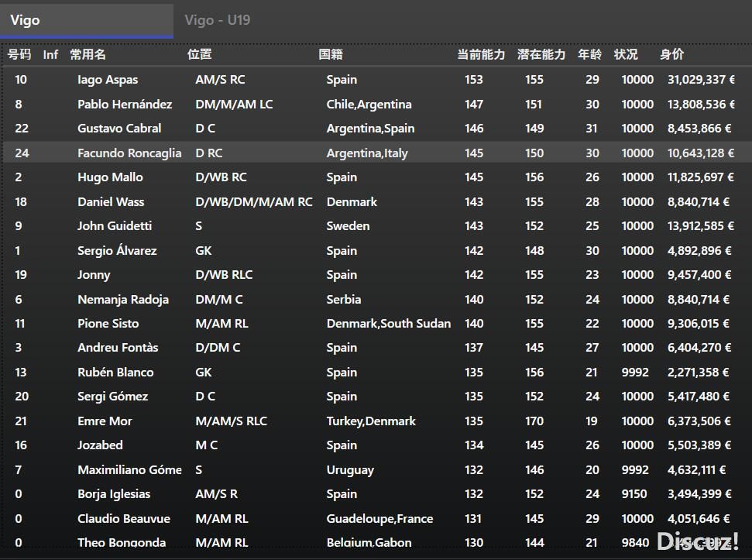Click Theo Bongonda condition 9840
This screenshot has height=560, width=752.
click(x=635, y=543)
